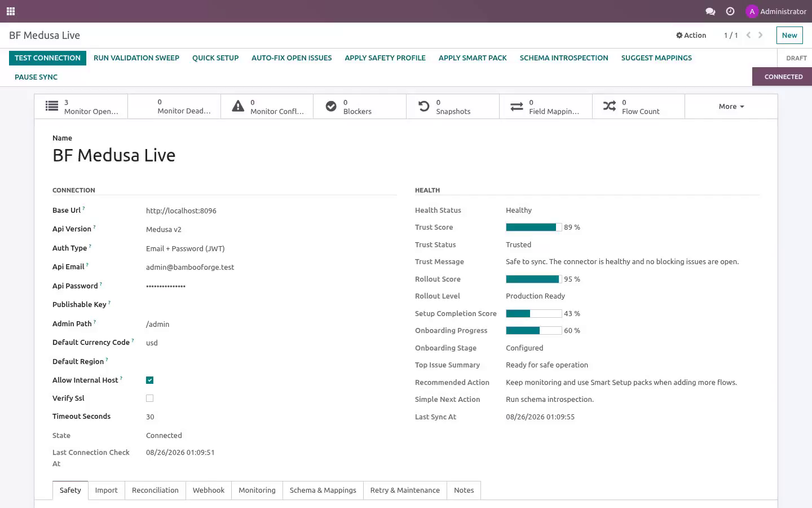Open Field Mappings exchange icon
This screenshot has width=812, height=508.
[517, 106]
